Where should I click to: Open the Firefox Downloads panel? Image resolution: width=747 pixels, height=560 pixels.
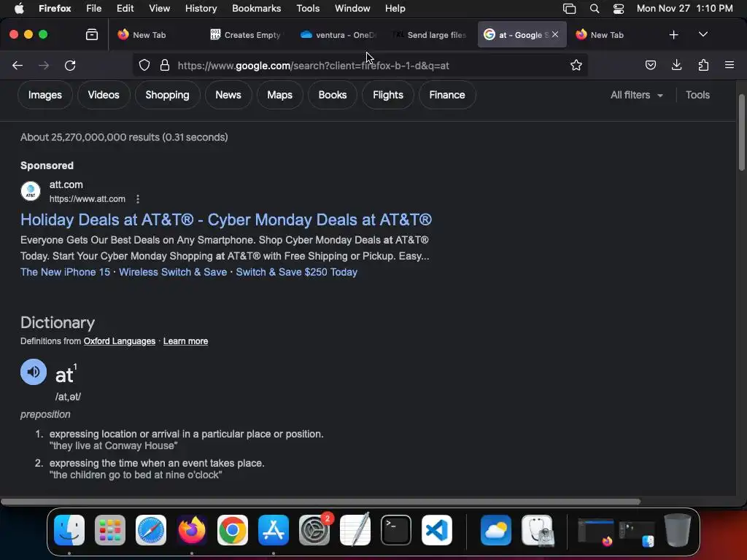(676, 65)
